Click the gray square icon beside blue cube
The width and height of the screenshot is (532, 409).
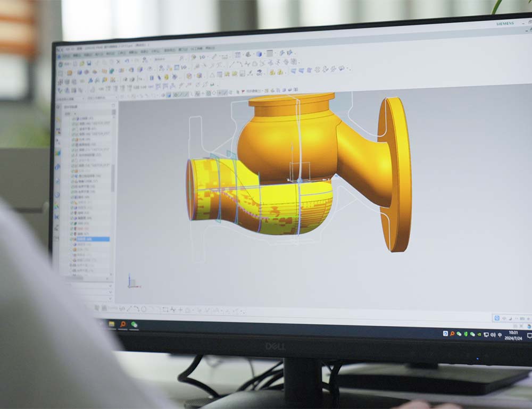[269, 53]
